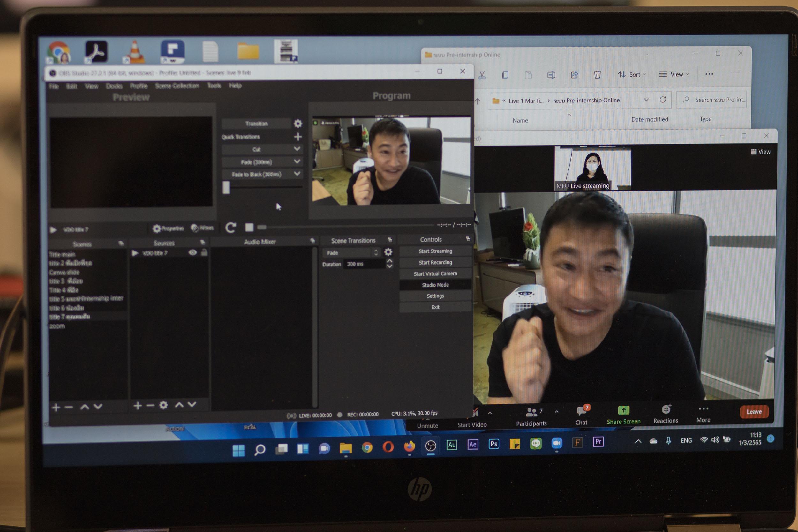798x532 pixels.
Task: Open the File menu in OBS
Action: 54,86
